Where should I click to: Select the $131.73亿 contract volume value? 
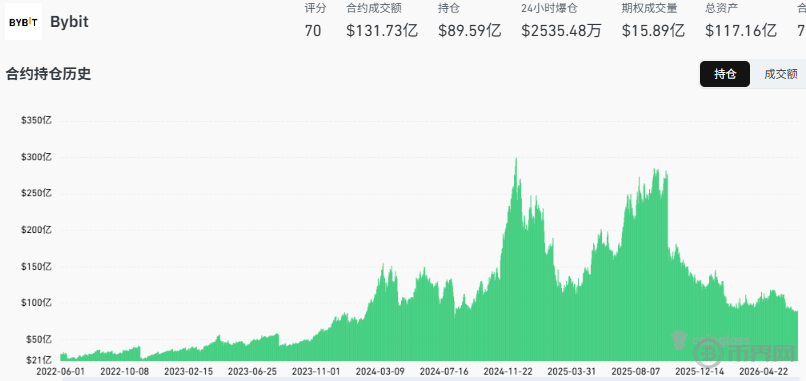[x=382, y=31]
